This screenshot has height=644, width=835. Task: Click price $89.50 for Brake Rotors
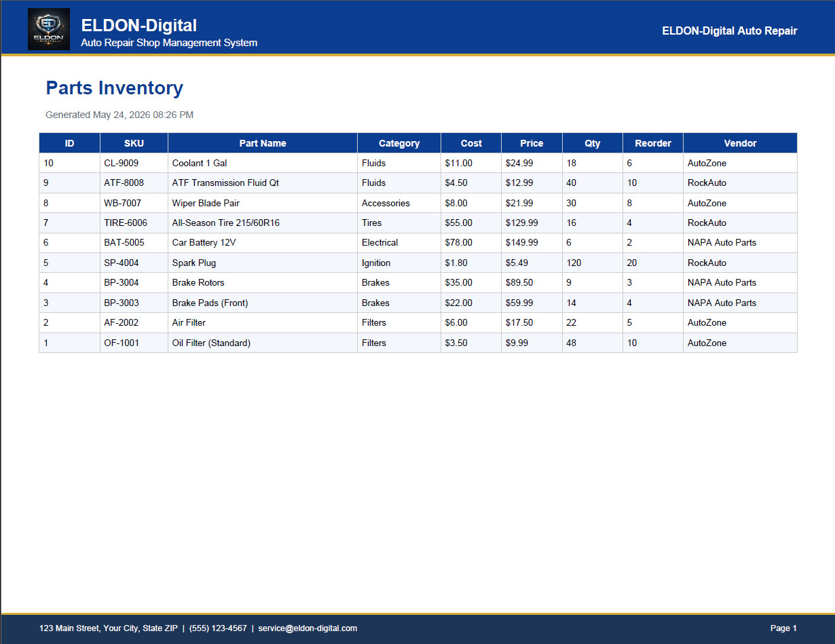(519, 282)
